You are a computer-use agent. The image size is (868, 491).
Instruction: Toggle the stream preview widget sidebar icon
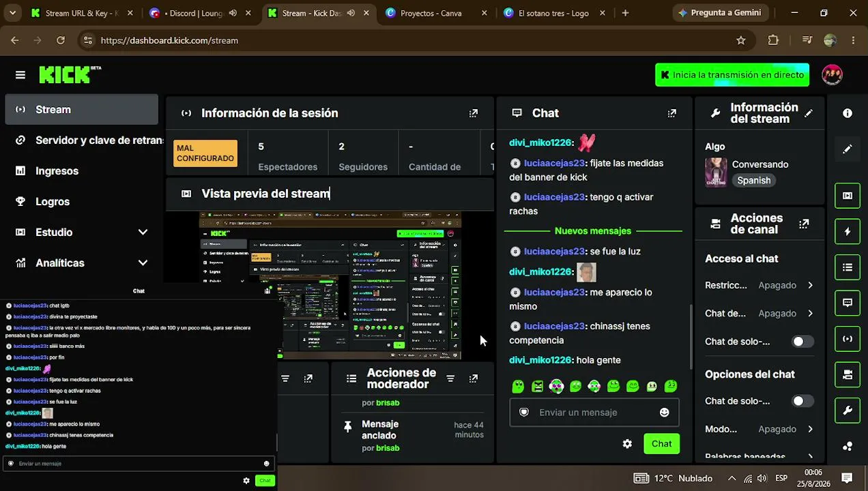tap(848, 196)
